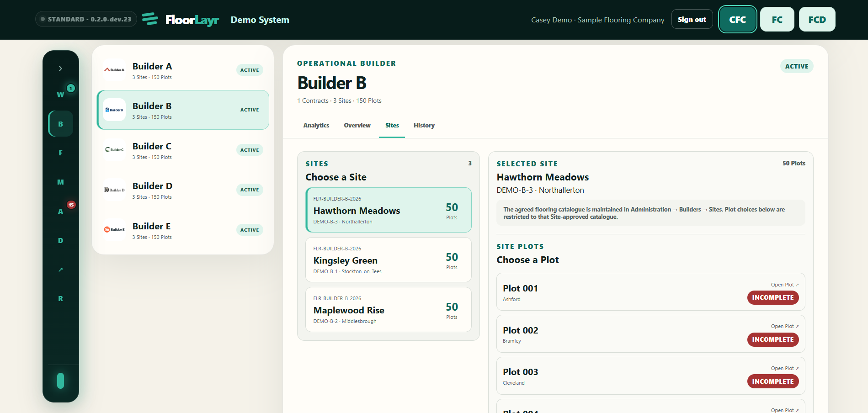The width and height of the screenshot is (868, 413).
Task: Click the INCOMPLETE badge for Plot 003
Action: 773,381
